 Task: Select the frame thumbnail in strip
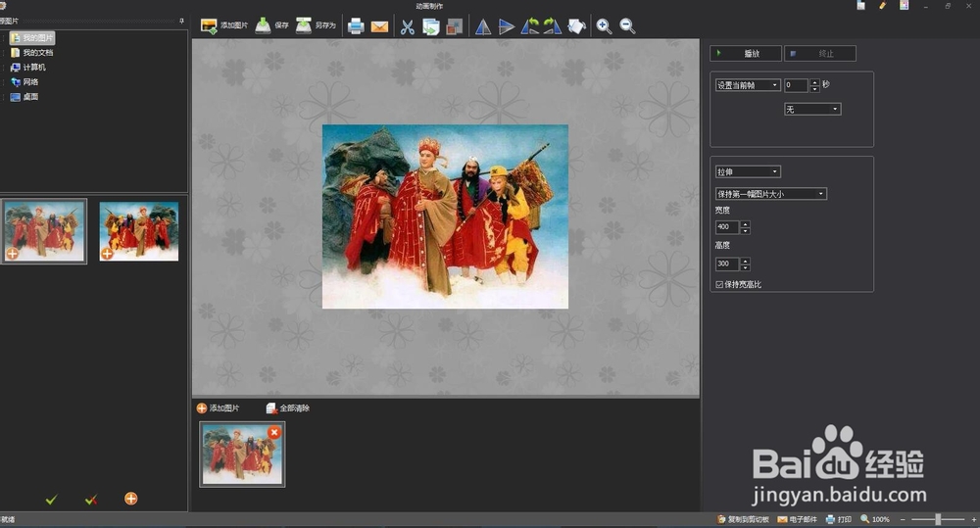(242, 455)
